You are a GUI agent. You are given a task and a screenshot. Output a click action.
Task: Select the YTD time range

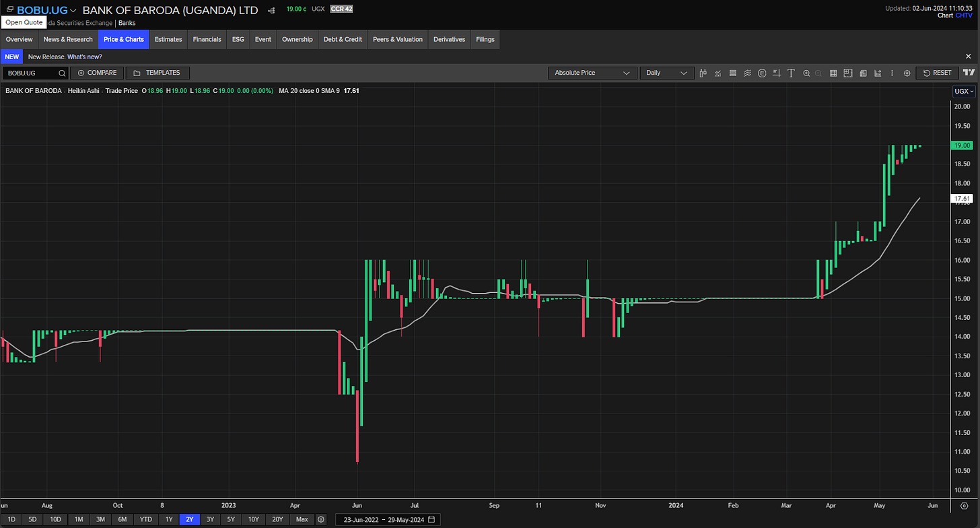(x=145, y=519)
